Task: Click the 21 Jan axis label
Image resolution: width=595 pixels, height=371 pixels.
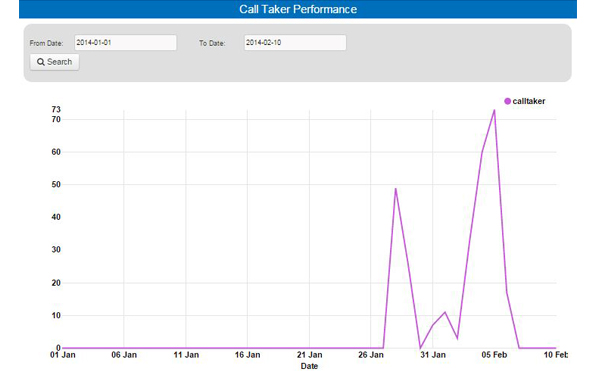Action: tap(309, 355)
